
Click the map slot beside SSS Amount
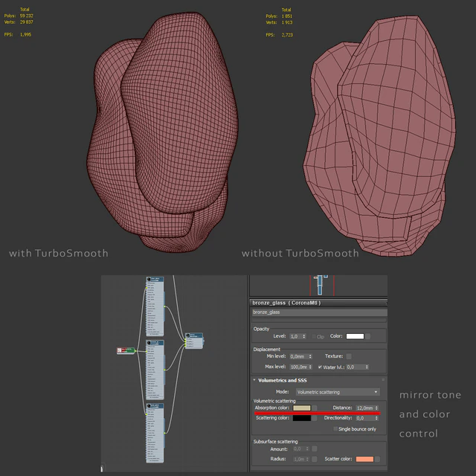point(315,448)
